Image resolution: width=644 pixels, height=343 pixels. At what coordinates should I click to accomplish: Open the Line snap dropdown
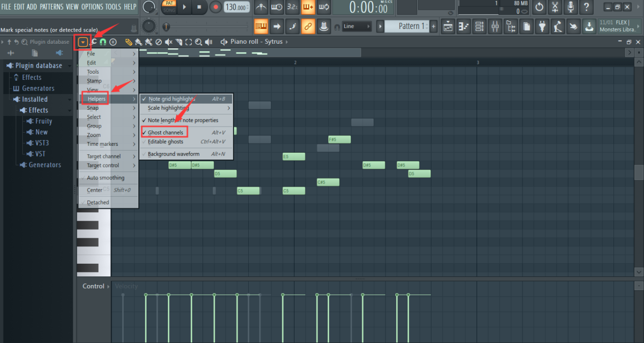(x=356, y=26)
